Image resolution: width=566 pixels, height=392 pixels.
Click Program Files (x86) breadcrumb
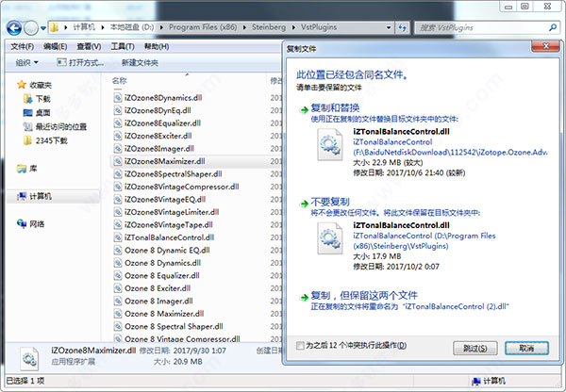click(203, 27)
